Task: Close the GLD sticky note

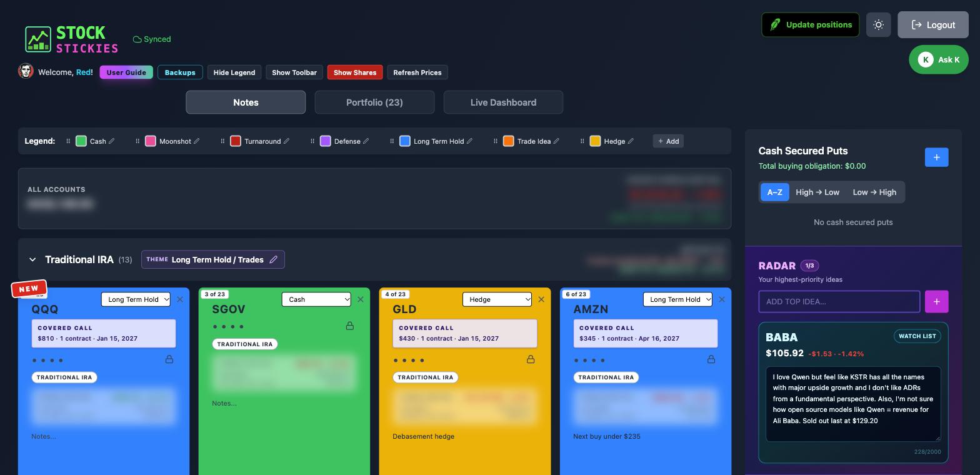Action: pyautogui.click(x=541, y=299)
